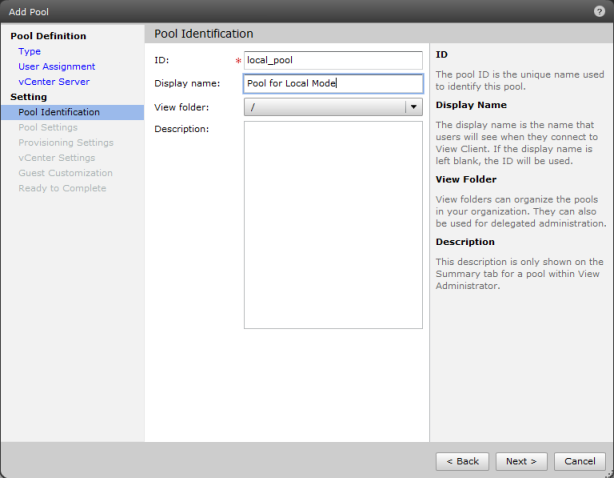Click the Pool Definition section header
The image size is (614, 478).
click(48, 36)
